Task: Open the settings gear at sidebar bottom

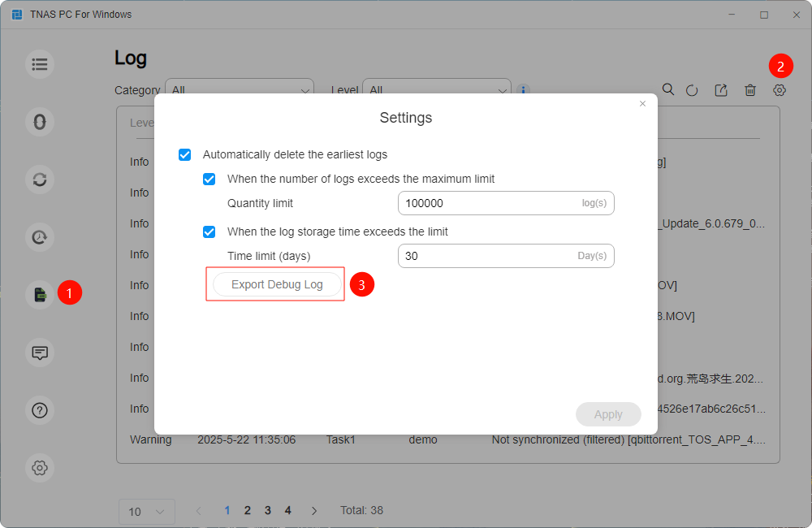Action: pyautogui.click(x=40, y=468)
